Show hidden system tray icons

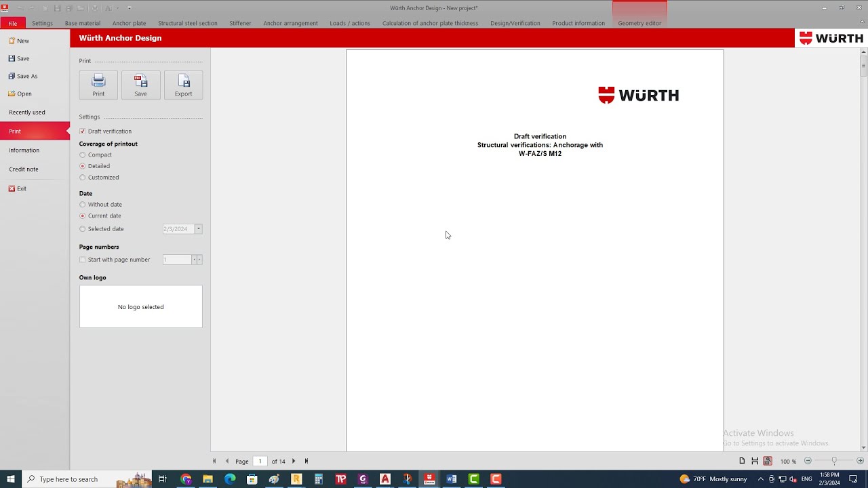[760, 479]
